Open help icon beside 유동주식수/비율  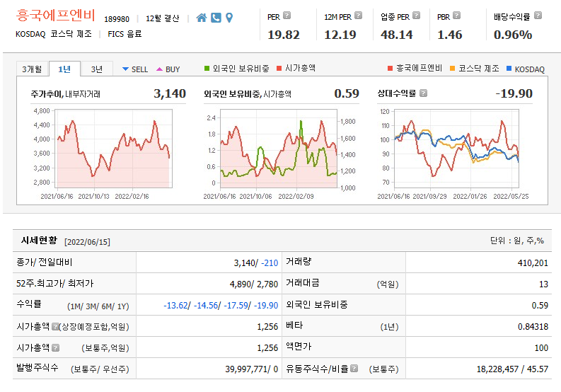(x=354, y=369)
